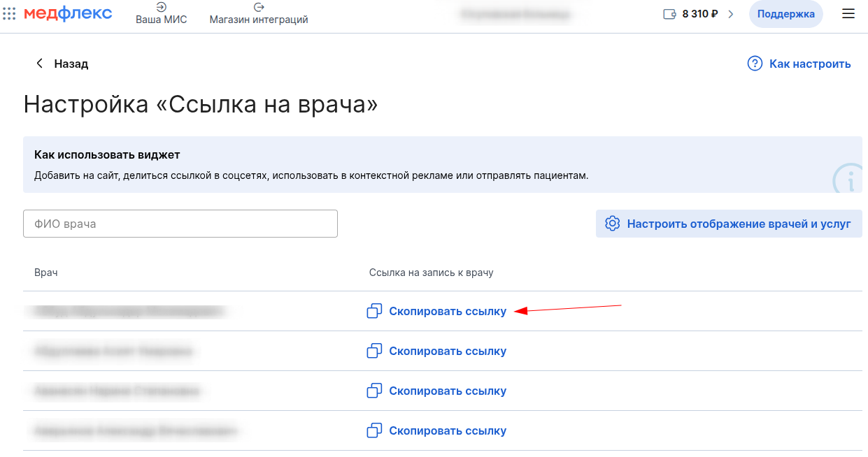
Task: Click the info icon in widget banner
Action: [849, 179]
